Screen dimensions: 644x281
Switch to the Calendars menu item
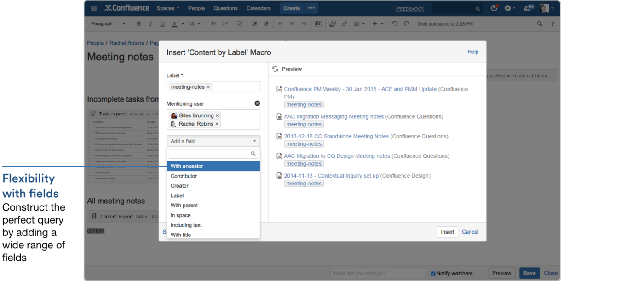259,8
